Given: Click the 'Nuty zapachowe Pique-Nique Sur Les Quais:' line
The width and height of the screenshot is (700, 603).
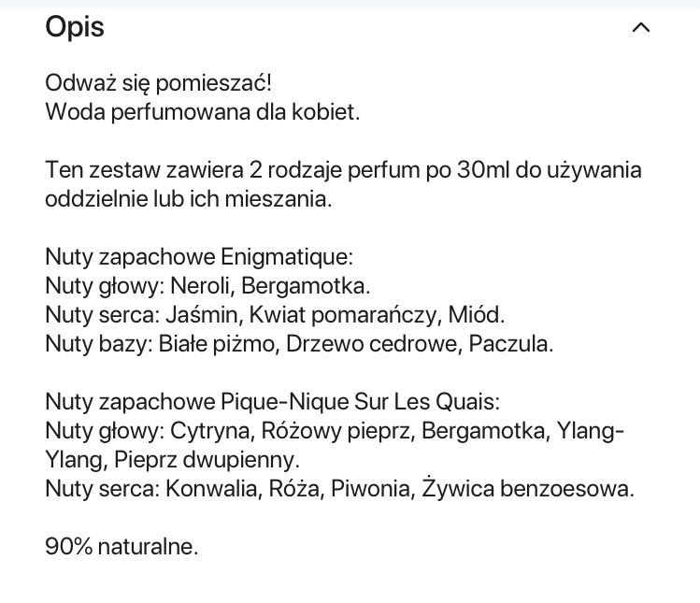Looking at the screenshot, I should [x=273, y=402].
